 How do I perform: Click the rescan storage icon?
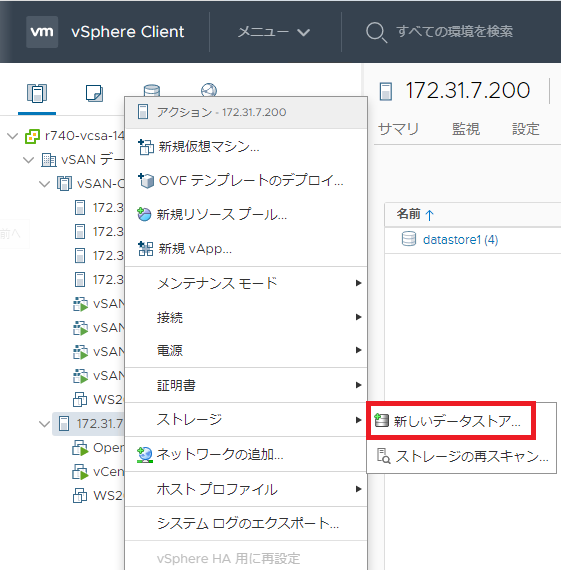(384, 456)
